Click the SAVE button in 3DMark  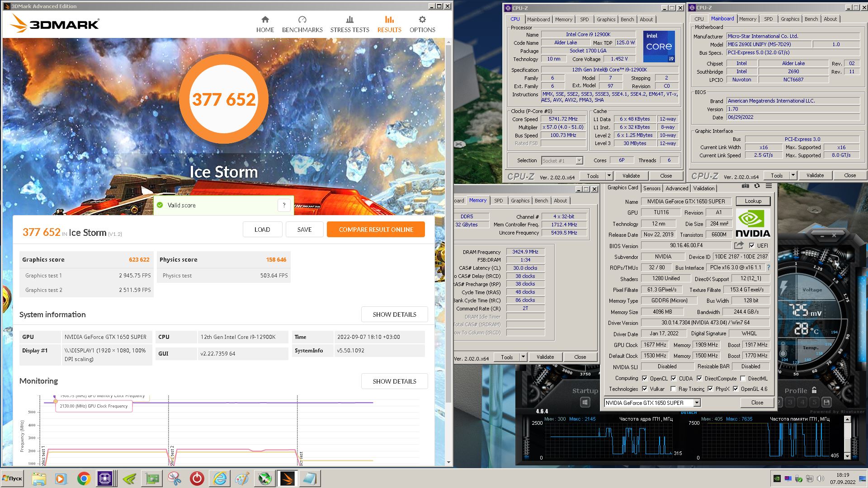click(304, 230)
